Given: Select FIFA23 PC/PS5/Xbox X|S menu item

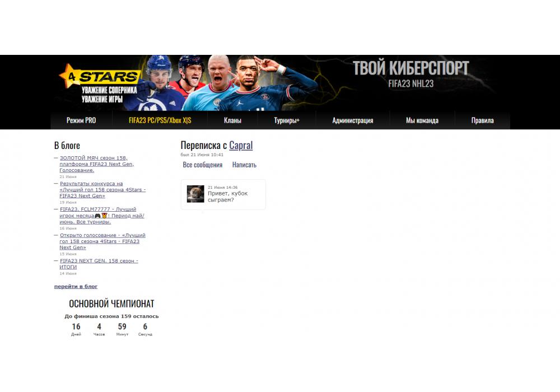Looking at the screenshot, I should (160, 120).
